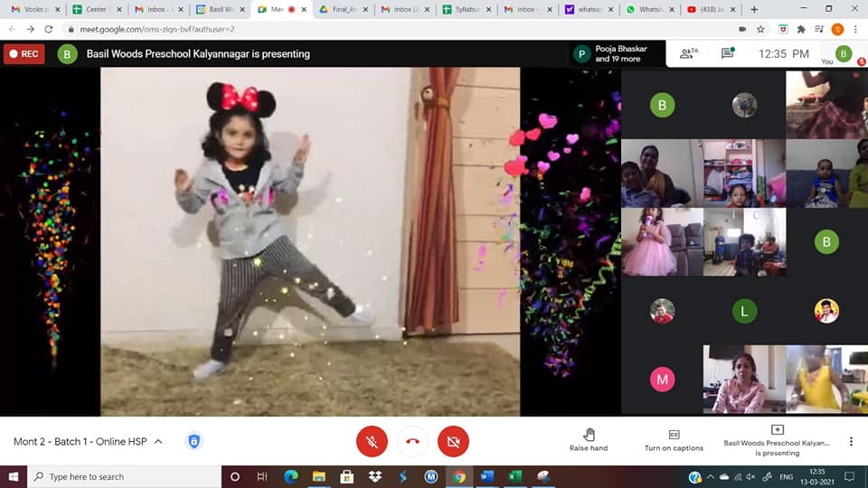Viewport: 868px width, 488px height.
Task: Click the red pocket extension icon in Chrome toolbar
Action: pyautogui.click(x=783, y=29)
